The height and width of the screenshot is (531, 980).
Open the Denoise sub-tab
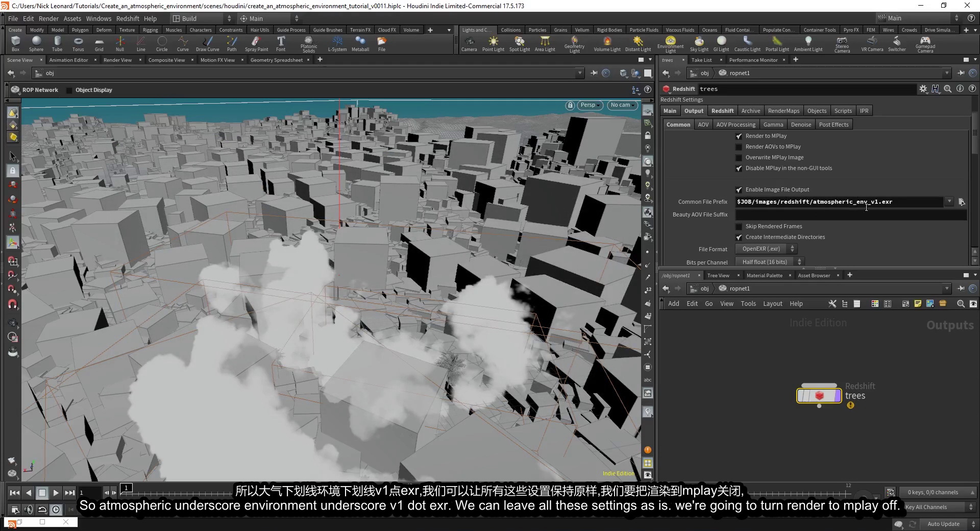pyautogui.click(x=801, y=125)
